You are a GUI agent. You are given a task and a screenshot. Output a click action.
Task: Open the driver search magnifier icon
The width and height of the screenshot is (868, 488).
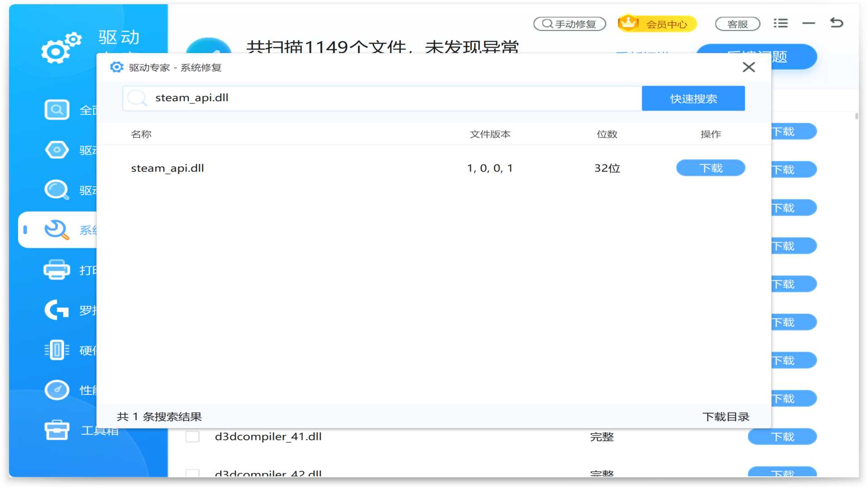click(57, 190)
